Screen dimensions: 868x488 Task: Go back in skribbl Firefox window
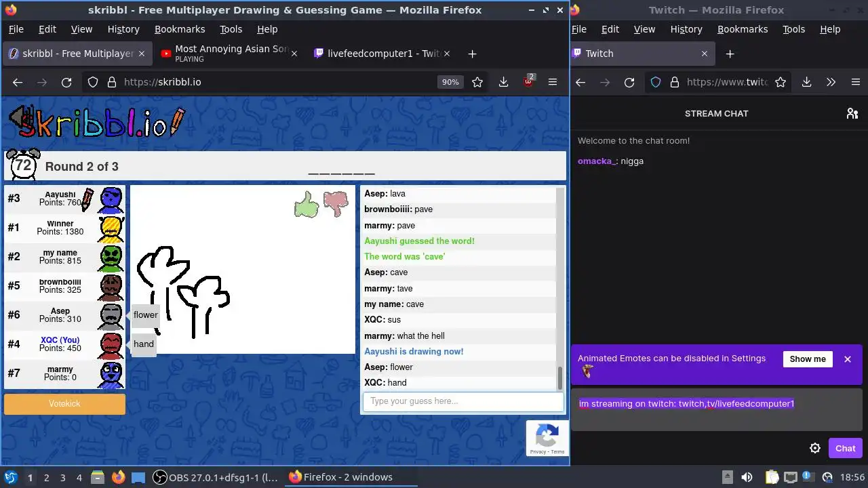[x=18, y=82]
